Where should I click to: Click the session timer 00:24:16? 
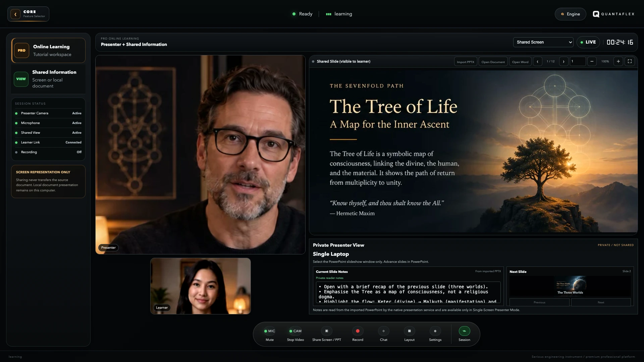[x=620, y=42]
